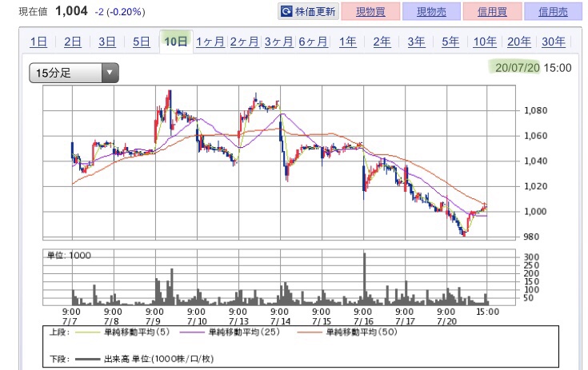
Task: Open the 15分足 interval dropdown
Action: tap(74, 73)
